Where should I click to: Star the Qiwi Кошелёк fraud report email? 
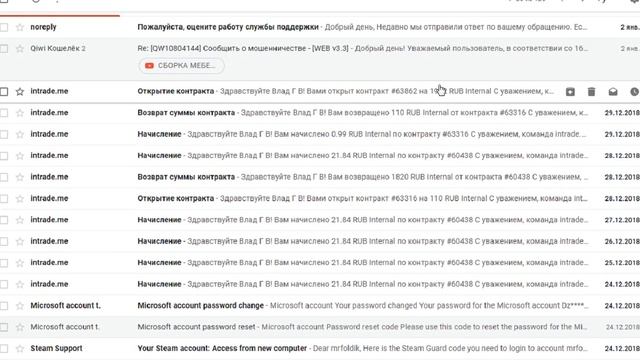click(20, 49)
